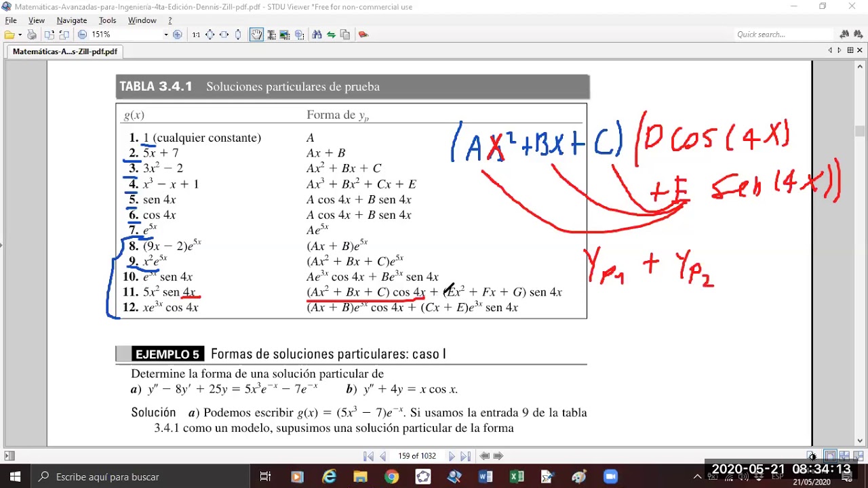Screen dimensions: 868x488
Task: Fit whole page in window icon
Action: coord(210,35)
